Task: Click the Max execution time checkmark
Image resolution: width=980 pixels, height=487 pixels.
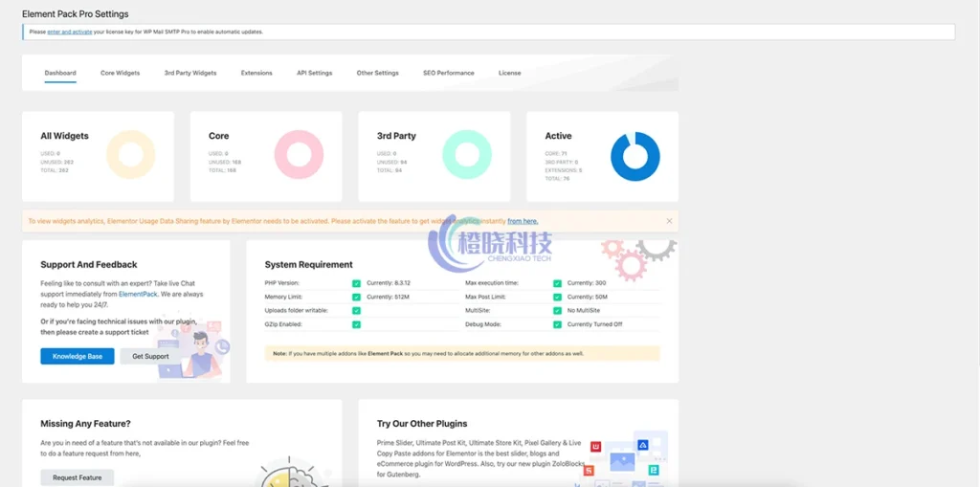Action: pyautogui.click(x=557, y=283)
